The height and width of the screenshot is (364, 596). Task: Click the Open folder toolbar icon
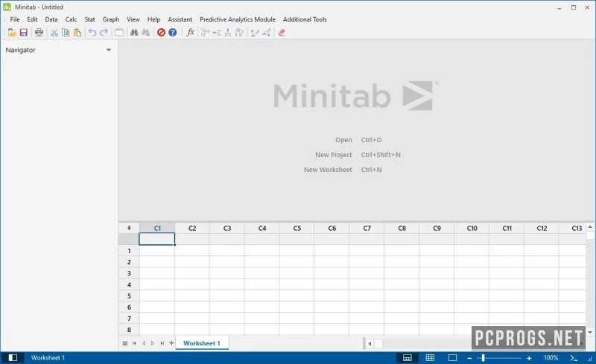(12, 33)
